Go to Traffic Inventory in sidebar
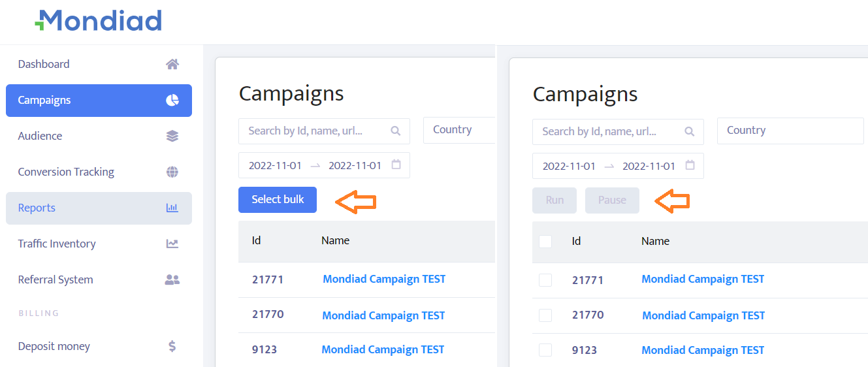 coord(57,244)
